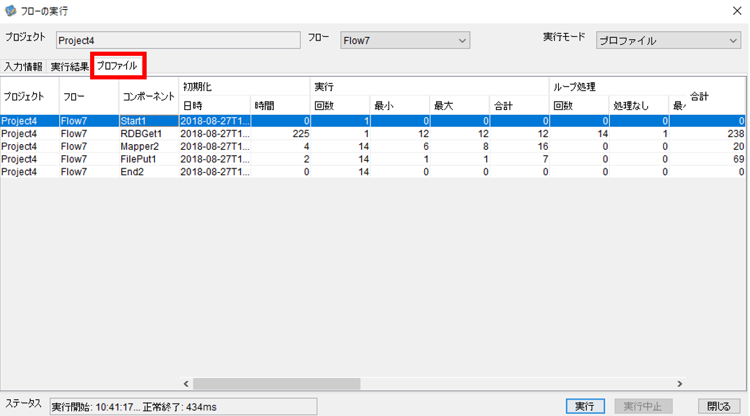
Task: Open the フロー dropdown showing Flow7
Action: (x=405, y=41)
